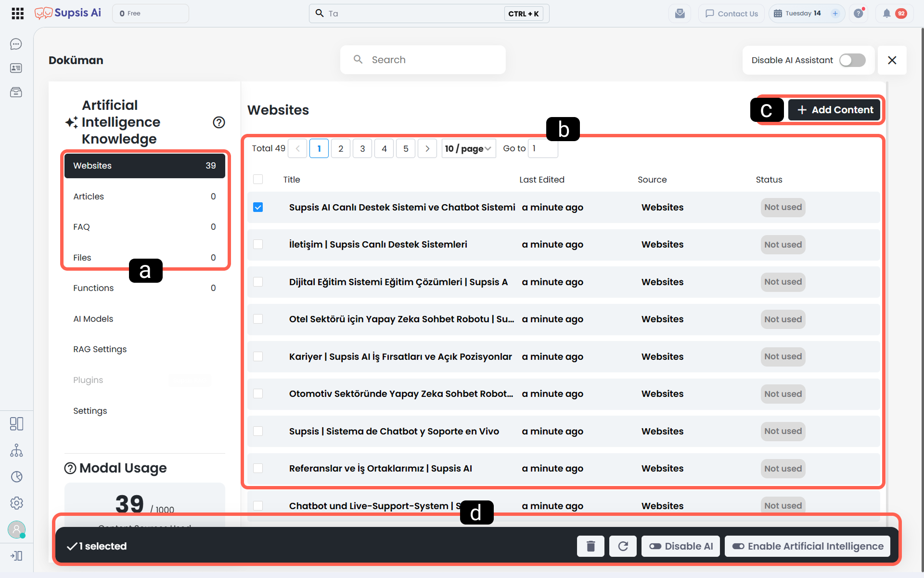
Task: Refresh selected items with reload icon
Action: (623, 546)
